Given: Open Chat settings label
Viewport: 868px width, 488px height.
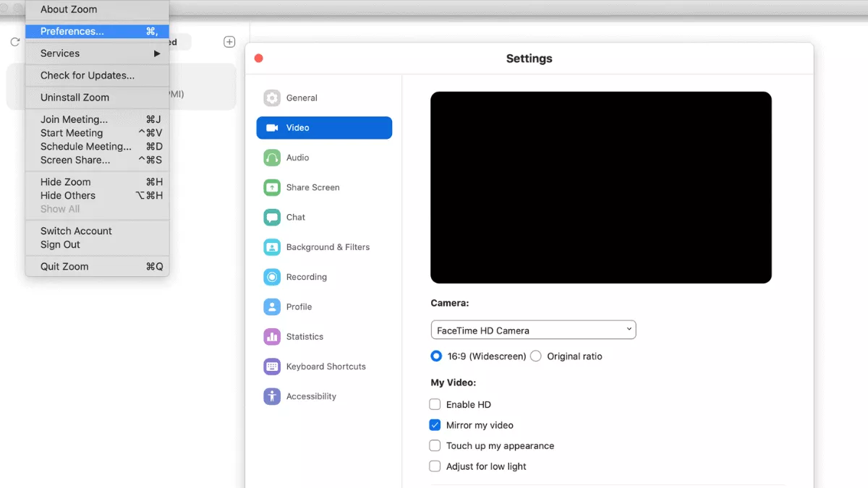Looking at the screenshot, I should coord(296,217).
